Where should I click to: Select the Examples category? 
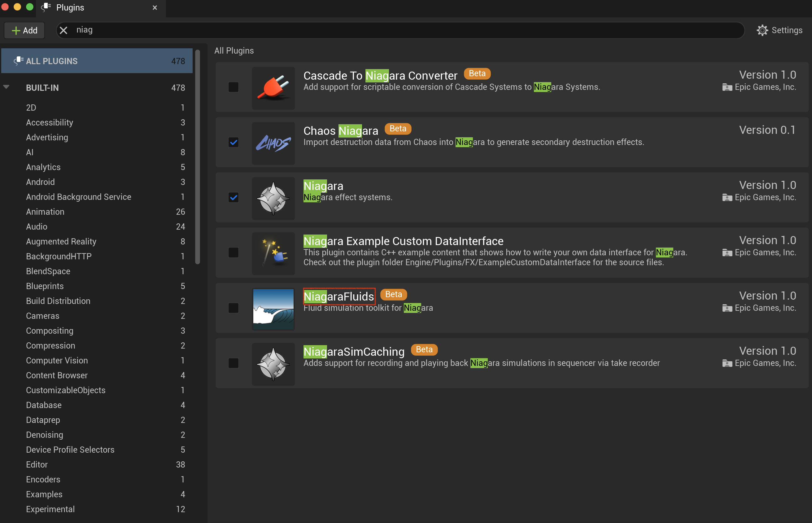97,494
